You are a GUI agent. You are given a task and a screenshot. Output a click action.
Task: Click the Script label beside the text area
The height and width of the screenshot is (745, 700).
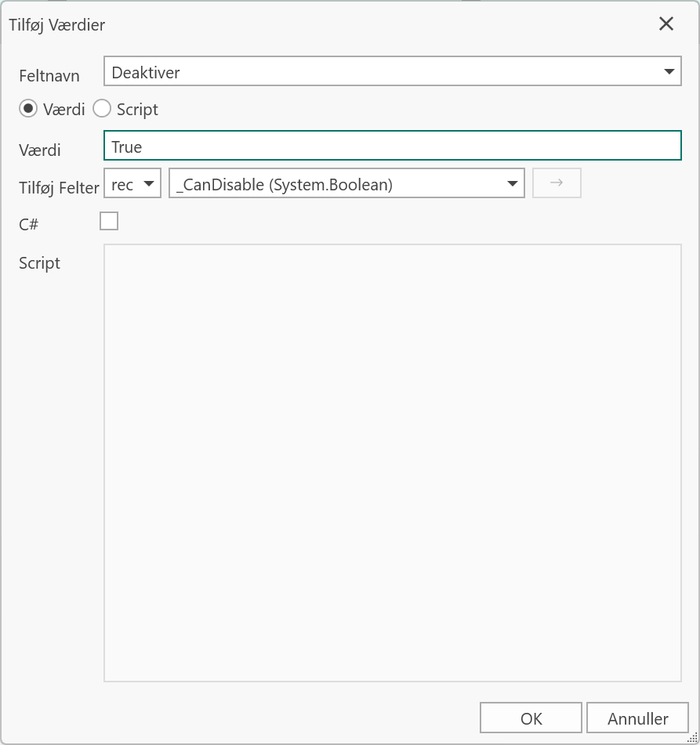point(39,263)
